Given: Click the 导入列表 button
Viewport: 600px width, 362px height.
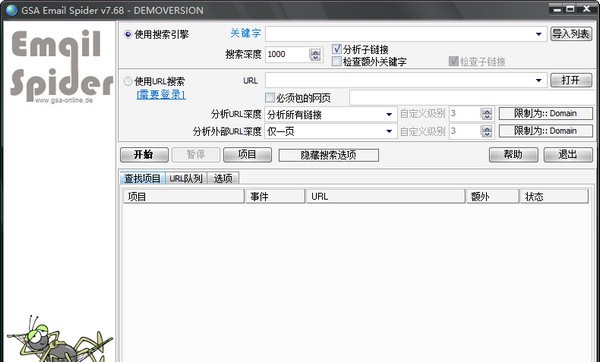Looking at the screenshot, I should click(x=571, y=34).
